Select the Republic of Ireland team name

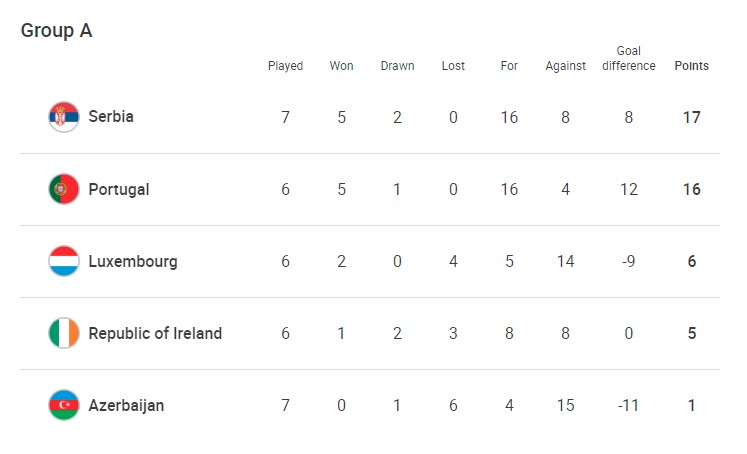point(155,333)
